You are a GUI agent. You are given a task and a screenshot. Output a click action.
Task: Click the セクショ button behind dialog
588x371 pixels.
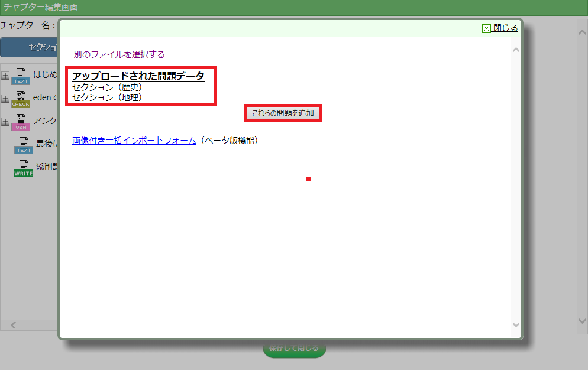click(30, 47)
